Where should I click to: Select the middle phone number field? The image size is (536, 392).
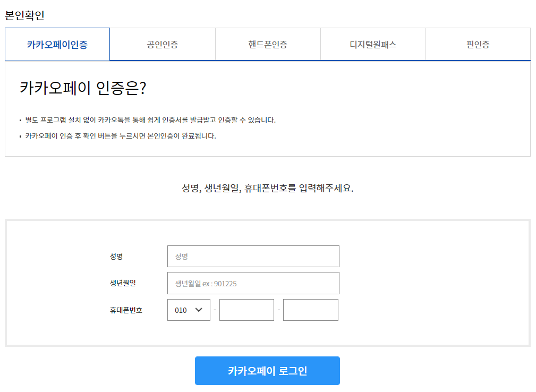247,310
